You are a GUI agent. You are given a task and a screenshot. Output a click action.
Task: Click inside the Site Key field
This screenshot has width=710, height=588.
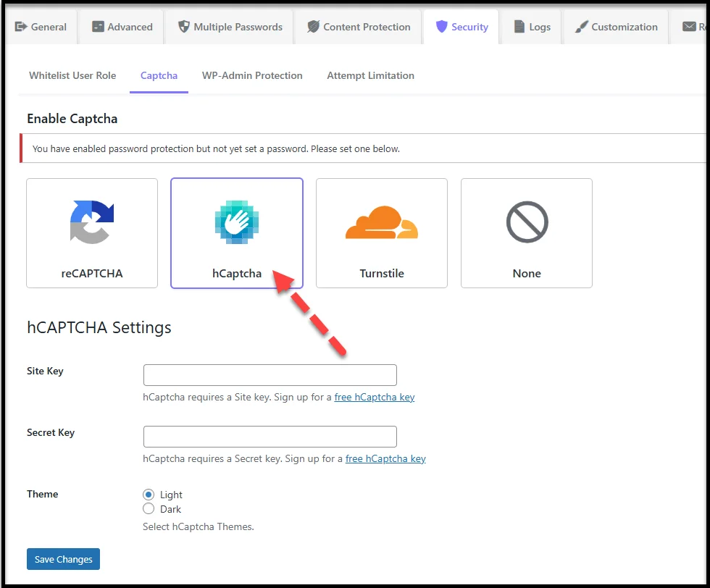tap(270, 374)
